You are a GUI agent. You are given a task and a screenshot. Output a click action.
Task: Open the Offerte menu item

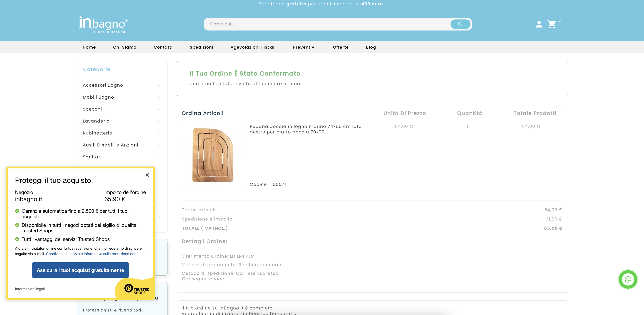click(341, 47)
